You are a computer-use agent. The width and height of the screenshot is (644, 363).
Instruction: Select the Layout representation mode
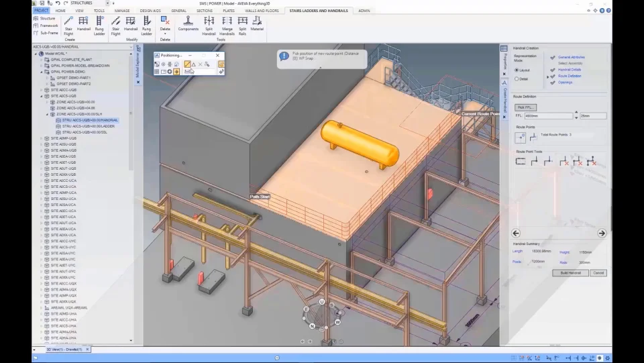(517, 70)
